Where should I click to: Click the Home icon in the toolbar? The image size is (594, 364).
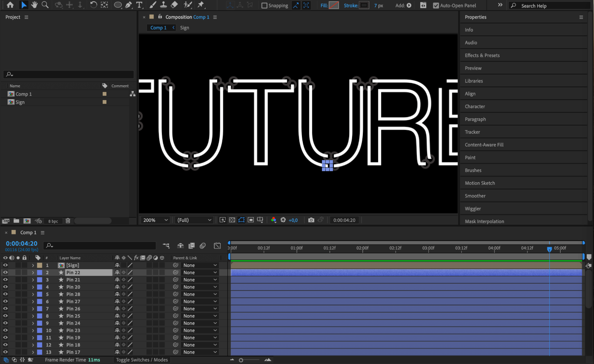pyautogui.click(x=10, y=5)
